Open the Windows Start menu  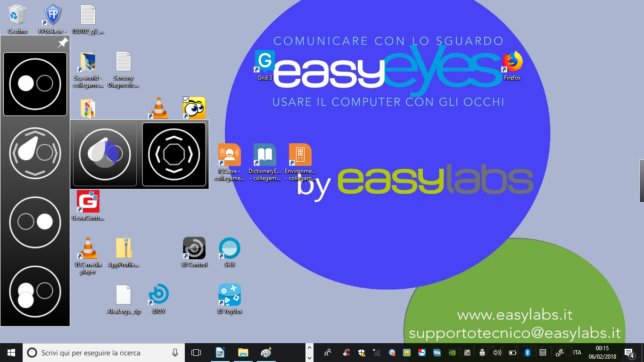click(11, 353)
